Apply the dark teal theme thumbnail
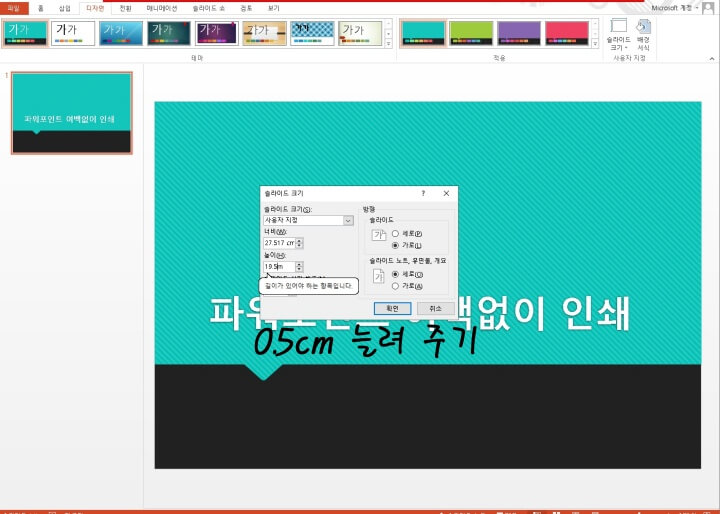The width and height of the screenshot is (720, 514). point(169,33)
